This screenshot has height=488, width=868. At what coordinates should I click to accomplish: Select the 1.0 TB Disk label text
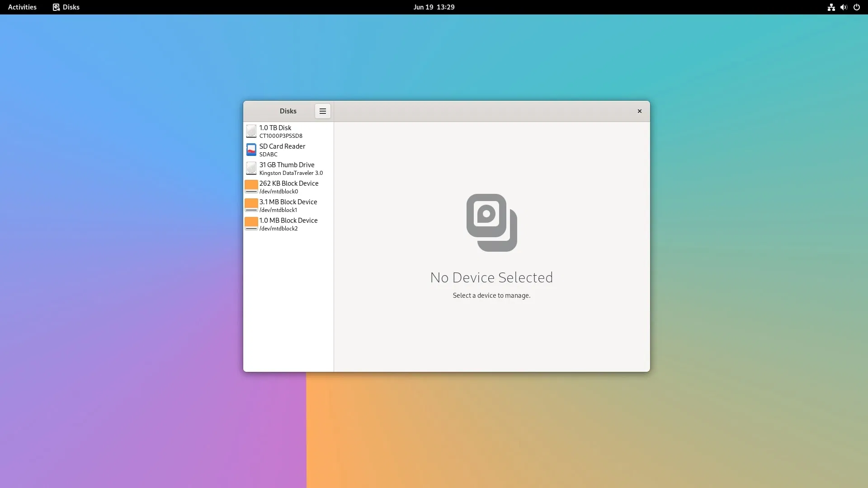[x=275, y=128]
